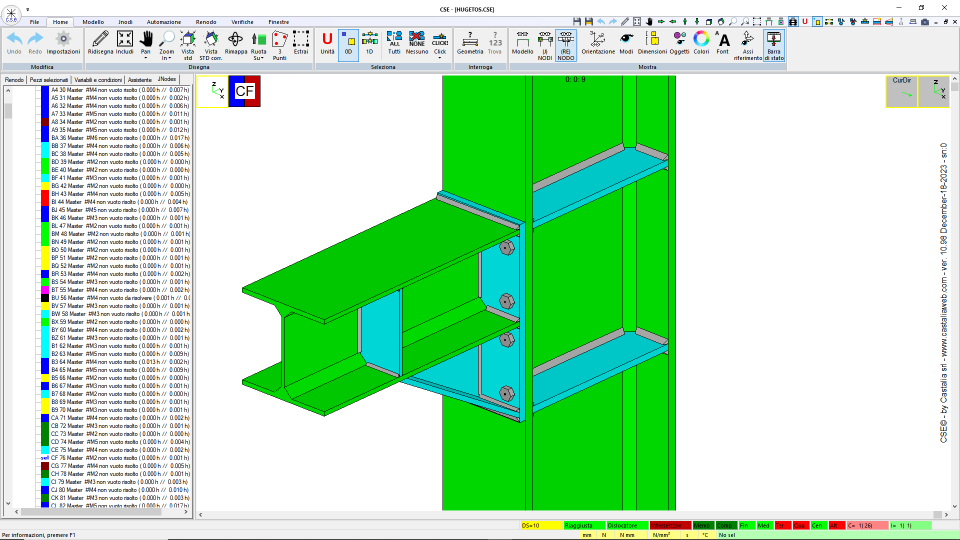Screen dimensions: 960x540
Task: Toggle the (J) NODI view
Action: [544, 45]
